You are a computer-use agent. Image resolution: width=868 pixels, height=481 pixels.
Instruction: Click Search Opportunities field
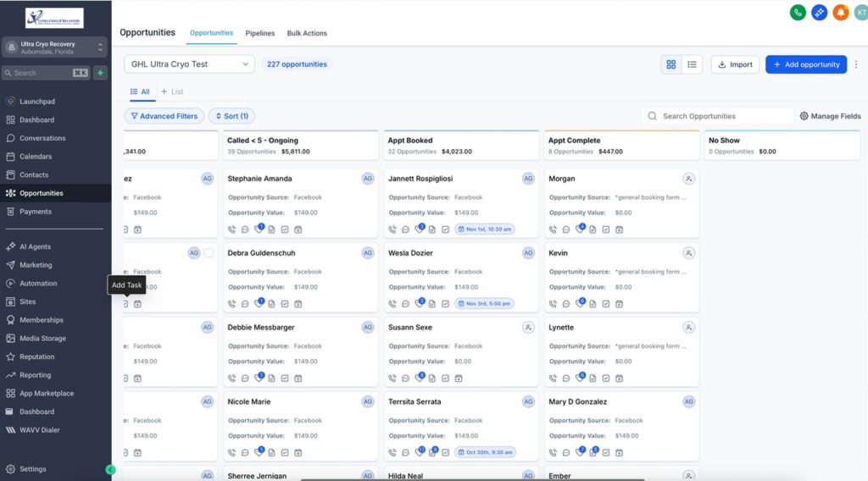tap(718, 116)
